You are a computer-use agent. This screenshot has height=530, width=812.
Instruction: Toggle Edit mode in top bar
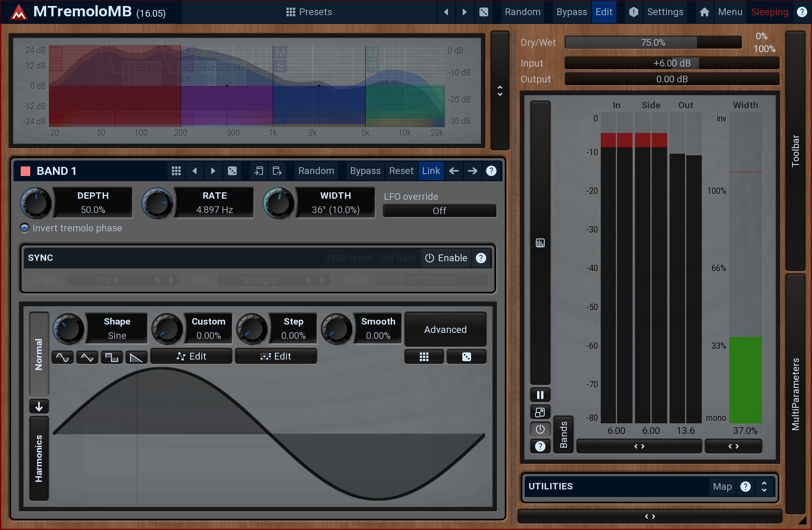604,12
